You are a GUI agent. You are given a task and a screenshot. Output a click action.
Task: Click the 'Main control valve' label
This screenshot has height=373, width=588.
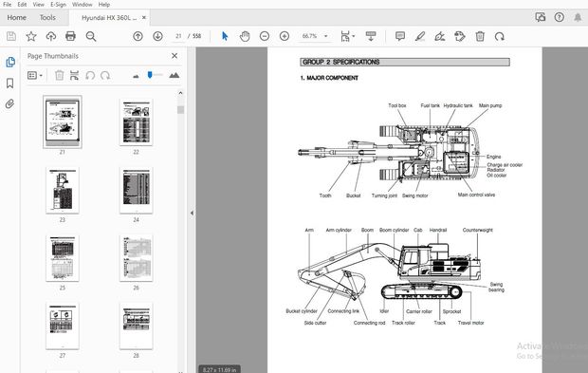[476, 195]
